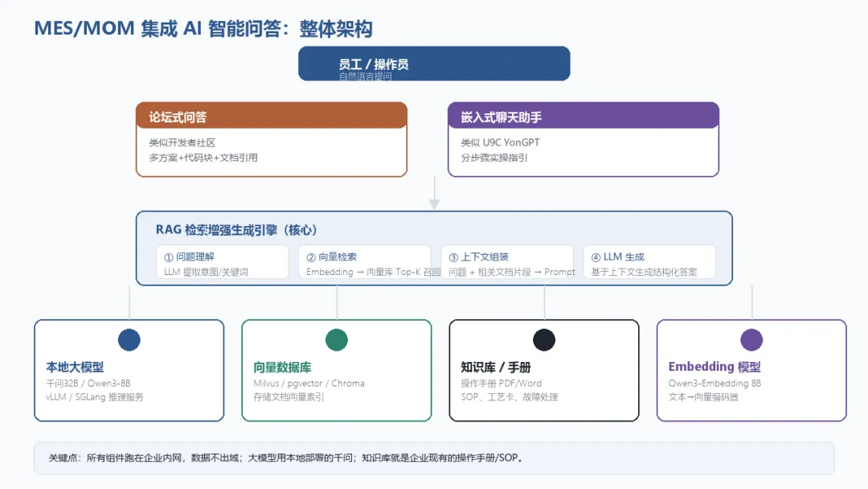Select step ③ 上下文组装

[x=507, y=262]
